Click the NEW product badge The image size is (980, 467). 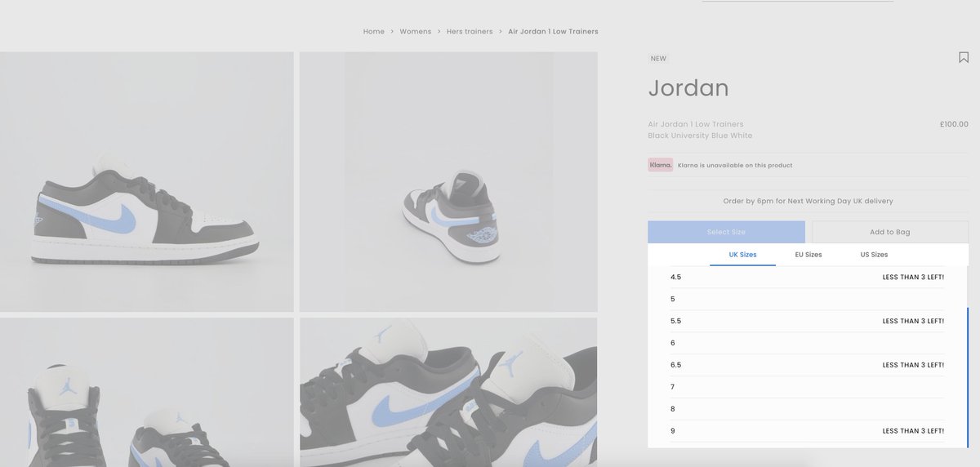tap(658, 58)
